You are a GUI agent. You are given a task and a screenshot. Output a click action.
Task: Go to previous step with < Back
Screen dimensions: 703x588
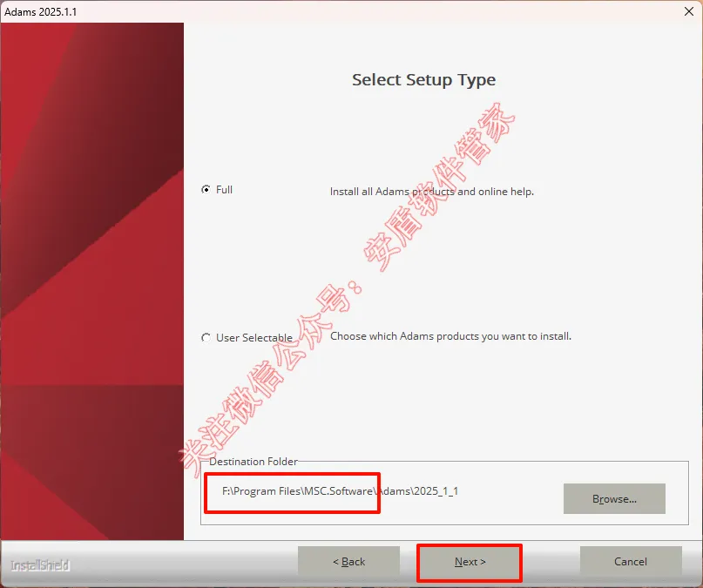[348, 562]
